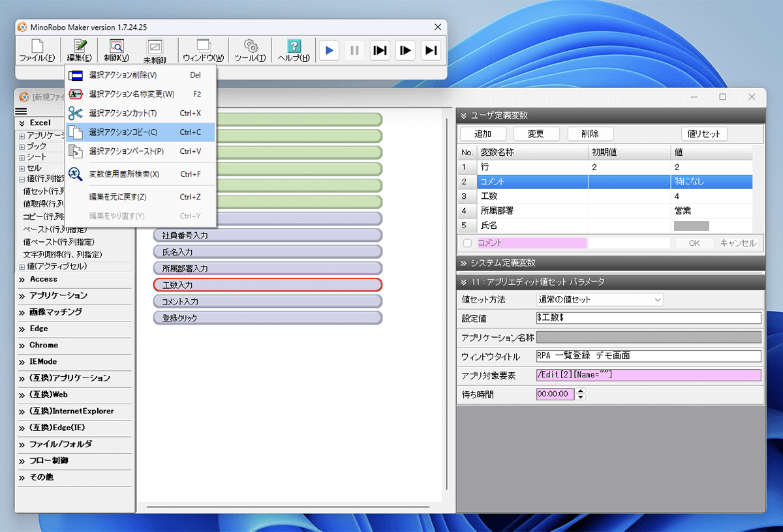Click the 設定値 input field
This screenshot has width=783, height=532.
coord(649,318)
